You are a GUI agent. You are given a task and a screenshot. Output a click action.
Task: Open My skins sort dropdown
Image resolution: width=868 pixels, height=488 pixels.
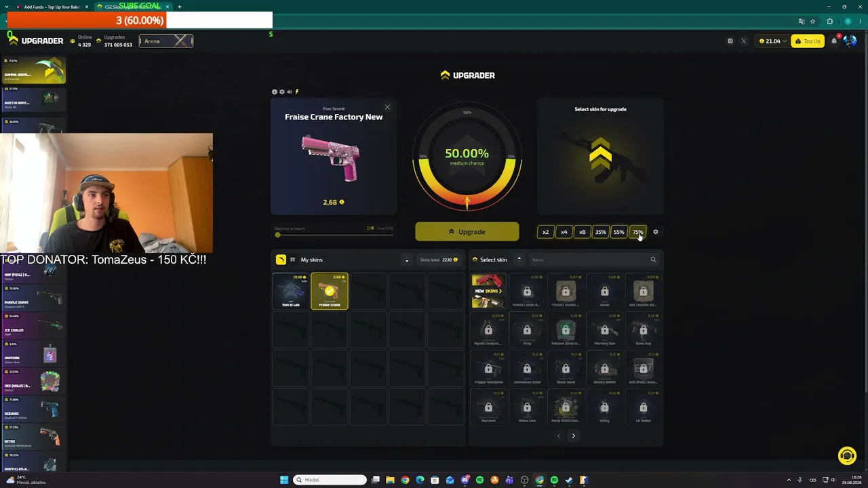tap(407, 260)
